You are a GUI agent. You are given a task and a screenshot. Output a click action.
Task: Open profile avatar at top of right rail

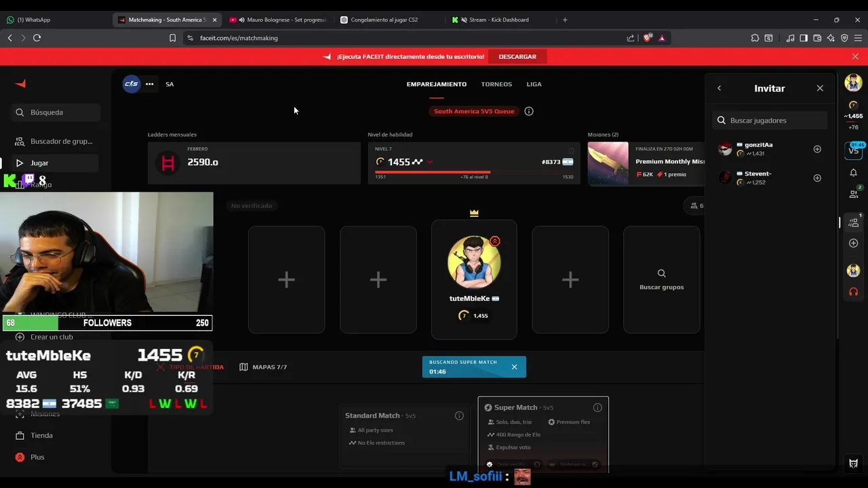(x=853, y=83)
